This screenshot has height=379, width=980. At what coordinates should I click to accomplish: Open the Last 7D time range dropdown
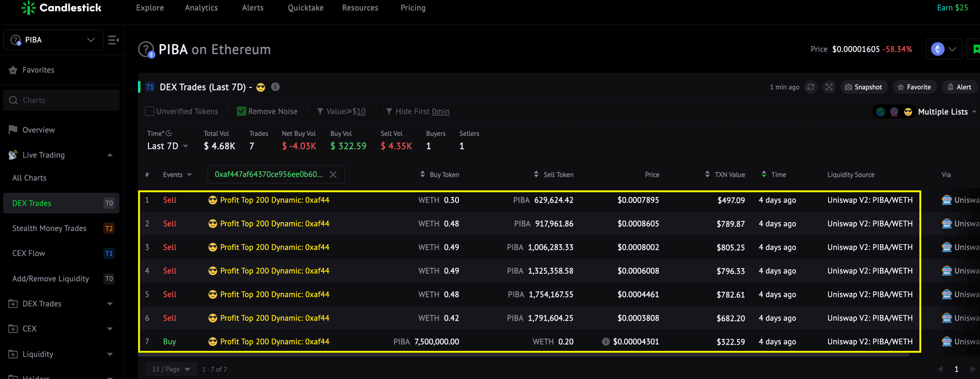pyautogui.click(x=167, y=146)
